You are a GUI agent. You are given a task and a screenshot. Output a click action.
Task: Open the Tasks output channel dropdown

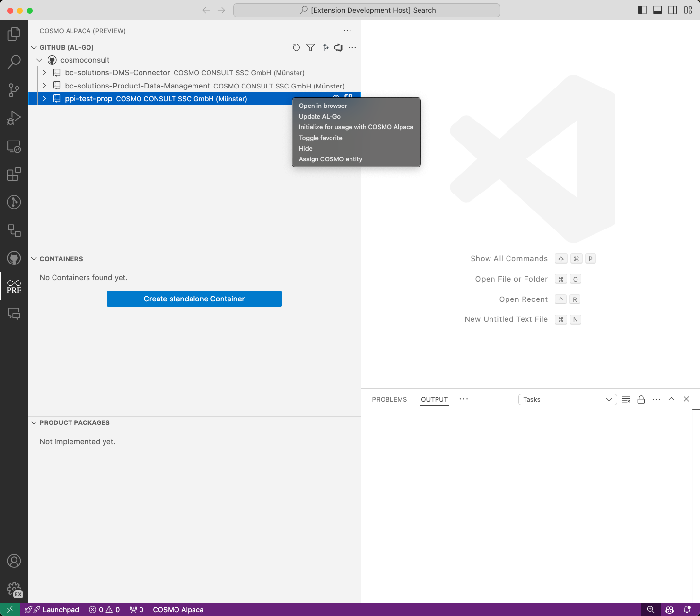coord(567,399)
